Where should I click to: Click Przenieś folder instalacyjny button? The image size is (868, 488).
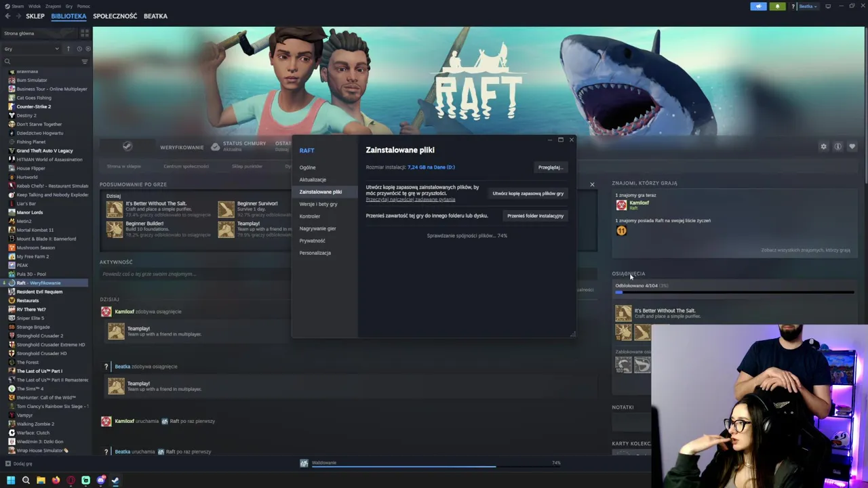pyautogui.click(x=535, y=216)
